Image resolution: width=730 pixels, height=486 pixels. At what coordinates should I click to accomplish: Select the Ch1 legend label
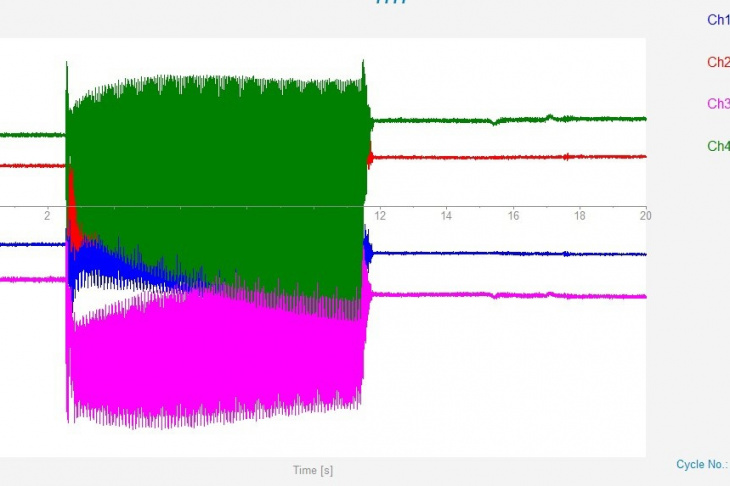click(718, 20)
